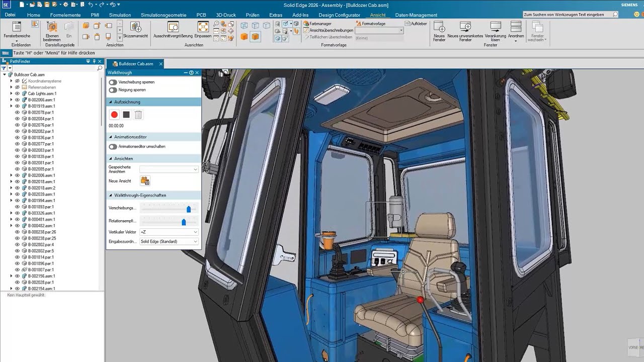Stop the Walkthrough recording
This screenshot has width=644, height=362.
[126, 115]
